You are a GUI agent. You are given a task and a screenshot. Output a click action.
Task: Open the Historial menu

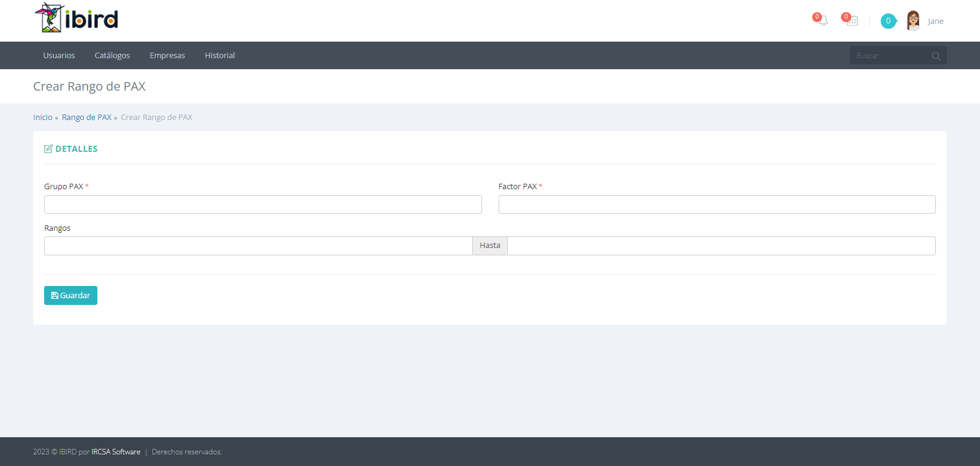click(220, 55)
